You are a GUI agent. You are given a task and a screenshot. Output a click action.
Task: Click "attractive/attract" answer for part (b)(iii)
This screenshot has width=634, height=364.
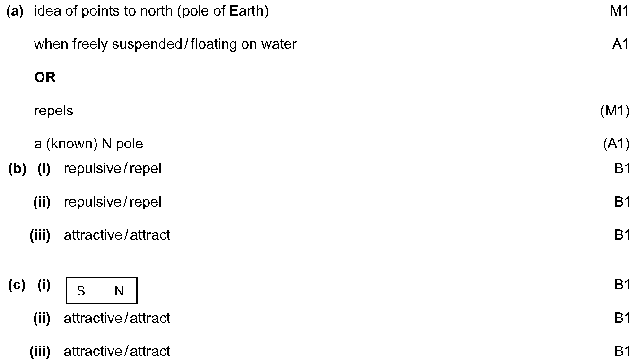(117, 235)
